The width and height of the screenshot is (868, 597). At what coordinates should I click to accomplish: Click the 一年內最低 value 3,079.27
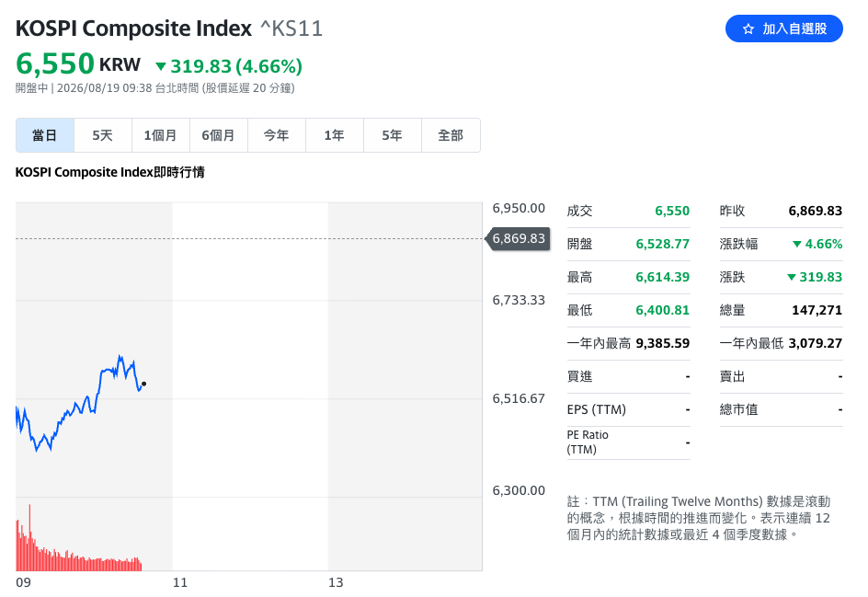[816, 344]
